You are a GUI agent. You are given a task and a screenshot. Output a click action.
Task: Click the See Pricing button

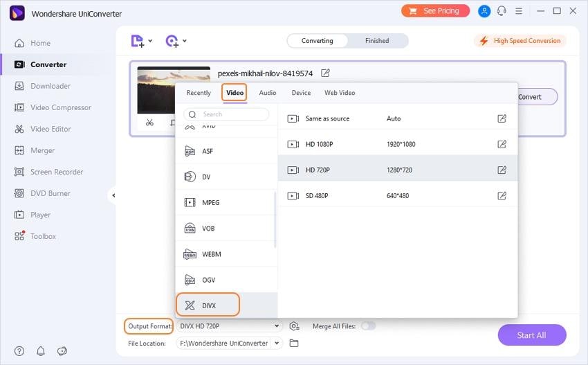point(435,11)
